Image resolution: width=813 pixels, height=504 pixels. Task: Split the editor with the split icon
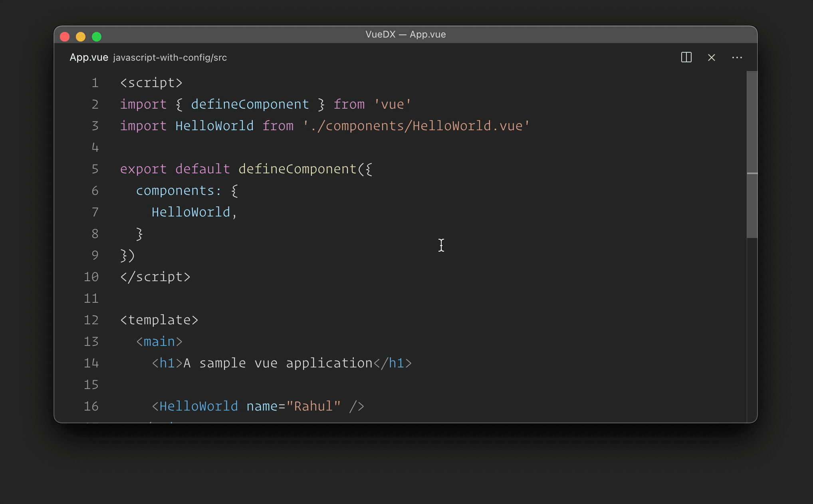[686, 58]
